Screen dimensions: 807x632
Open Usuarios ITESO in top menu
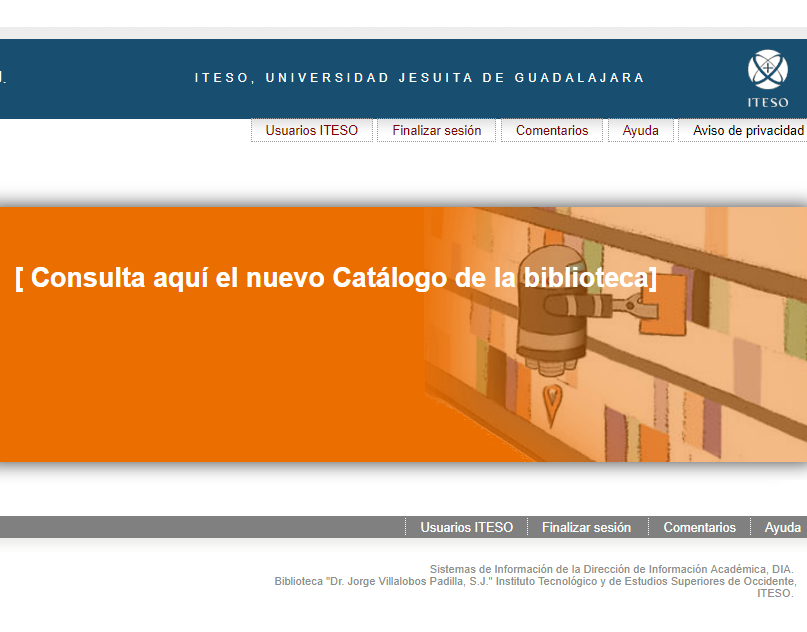[x=311, y=130]
